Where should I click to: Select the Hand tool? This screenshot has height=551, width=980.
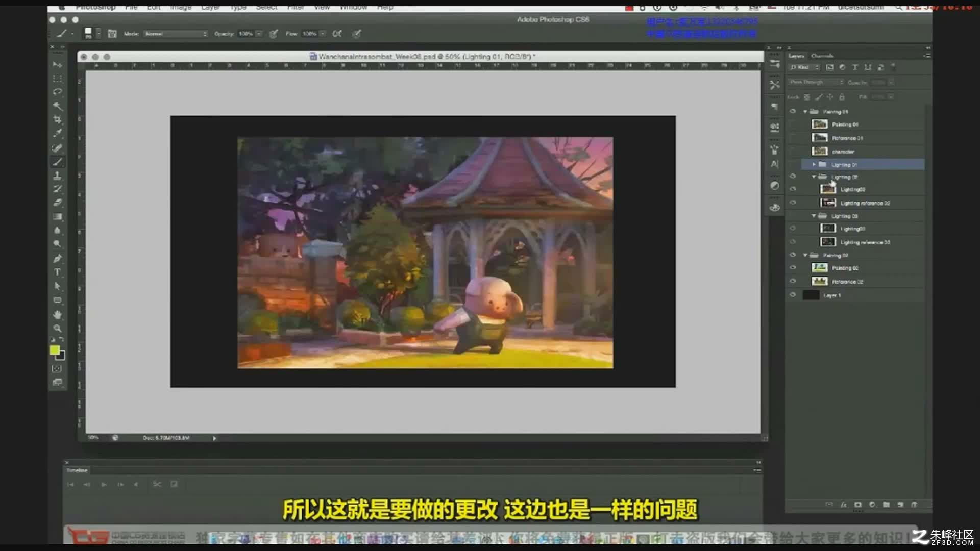pyautogui.click(x=57, y=315)
